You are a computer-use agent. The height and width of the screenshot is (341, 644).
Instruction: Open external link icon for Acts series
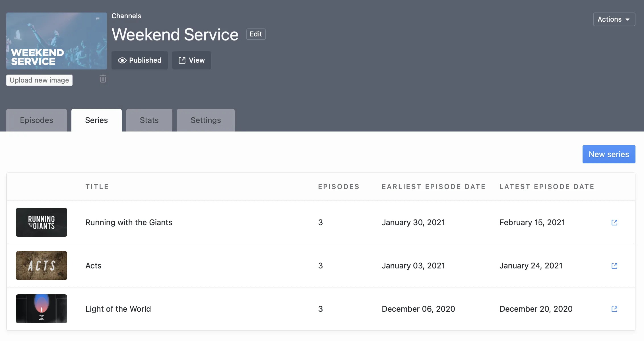[614, 266]
